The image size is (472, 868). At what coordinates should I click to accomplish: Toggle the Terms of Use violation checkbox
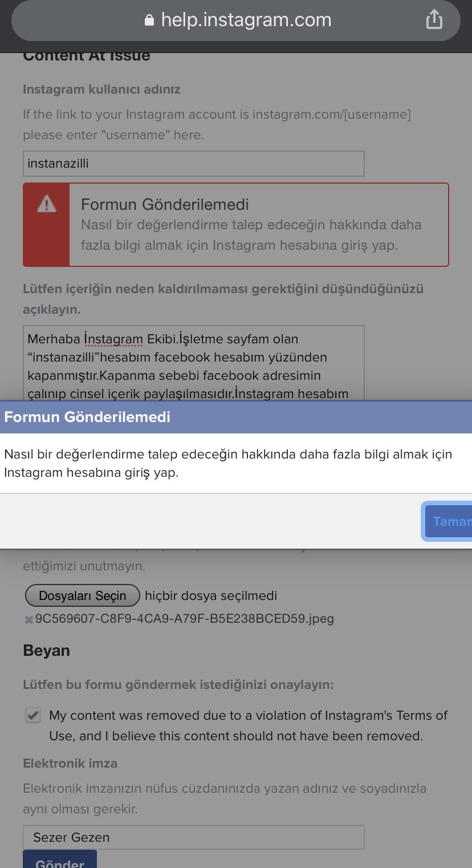tap(33, 715)
